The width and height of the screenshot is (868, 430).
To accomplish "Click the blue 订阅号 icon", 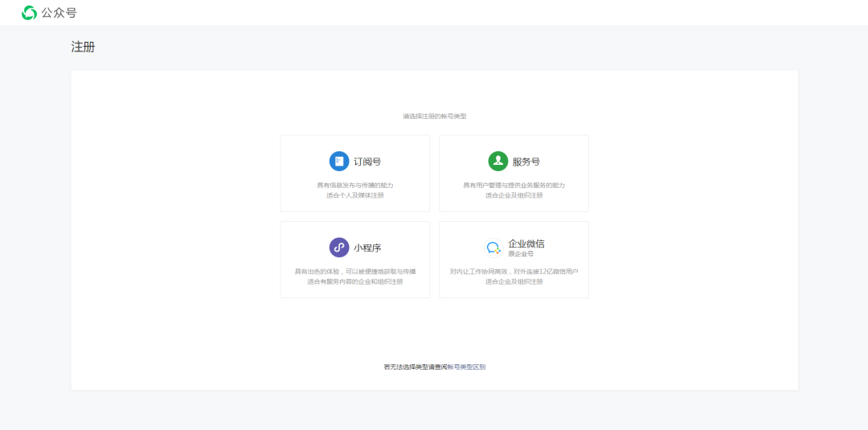I will [x=339, y=161].
